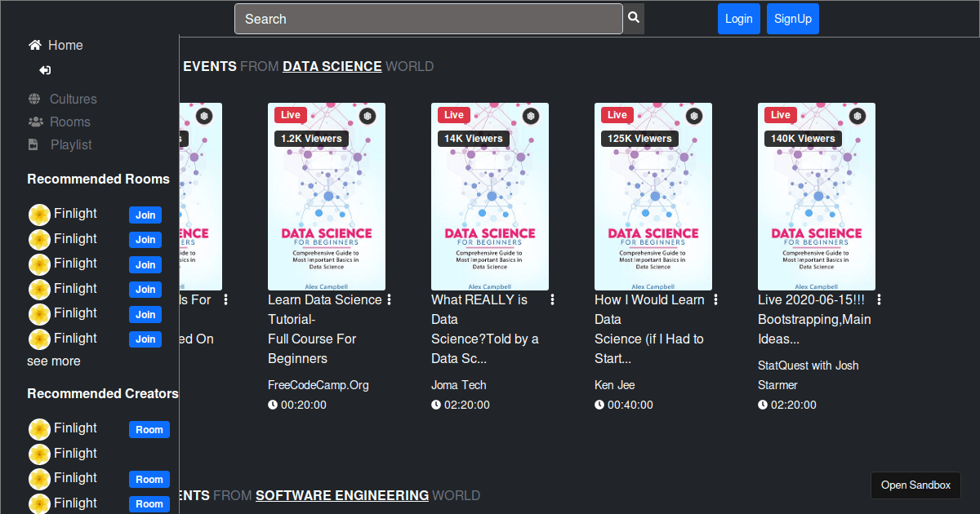Open the SOFTWARE ENGINEERING world link

341,495
